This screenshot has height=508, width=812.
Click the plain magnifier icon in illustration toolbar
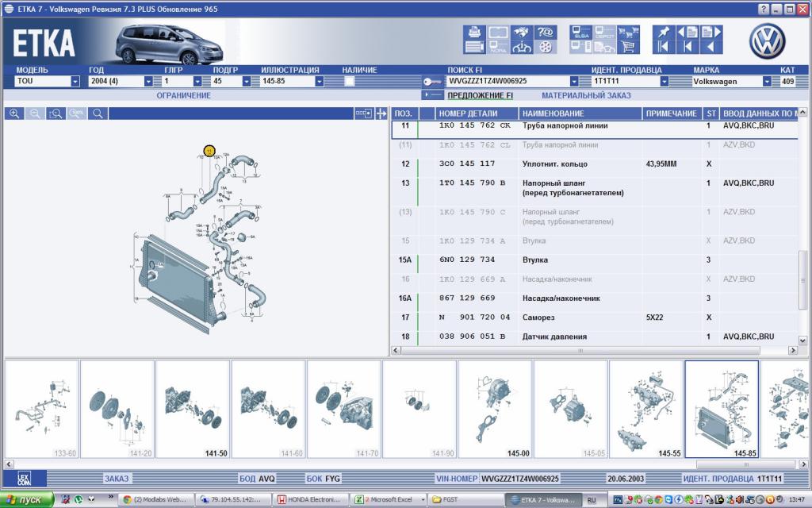pyautogui.click(x=98, y=114)
